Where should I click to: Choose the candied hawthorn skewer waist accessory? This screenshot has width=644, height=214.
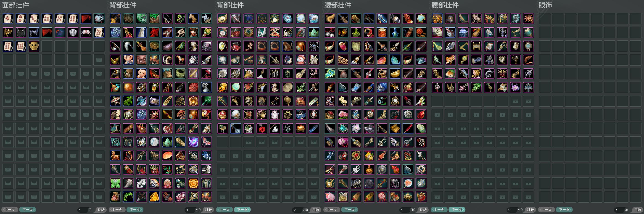[408, 129]
